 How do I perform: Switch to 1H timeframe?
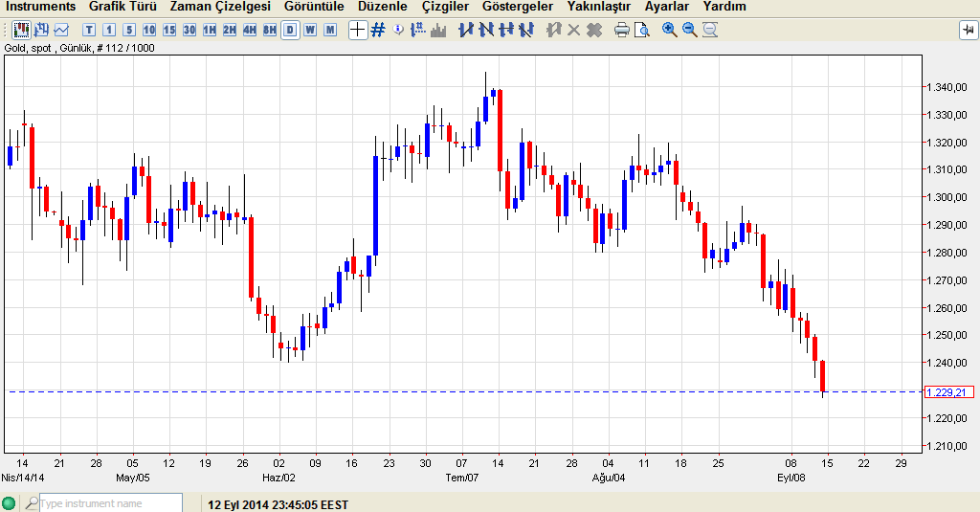(210, 30)
